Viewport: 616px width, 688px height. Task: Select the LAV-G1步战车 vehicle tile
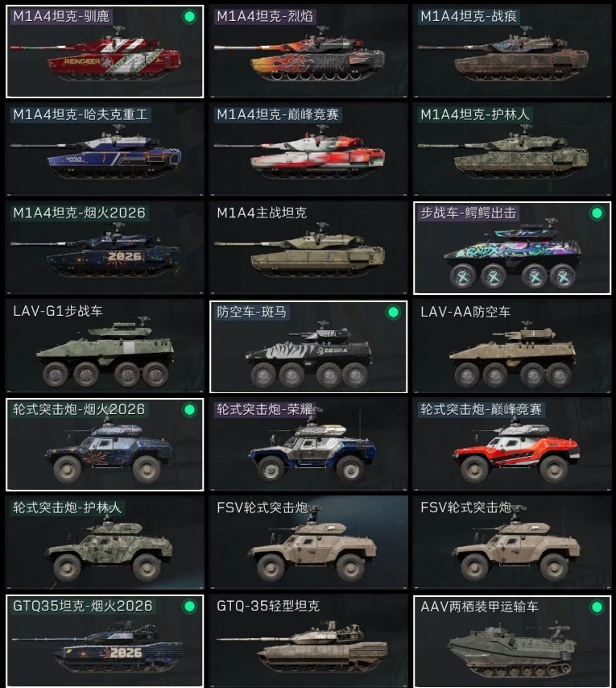(105, 346)
